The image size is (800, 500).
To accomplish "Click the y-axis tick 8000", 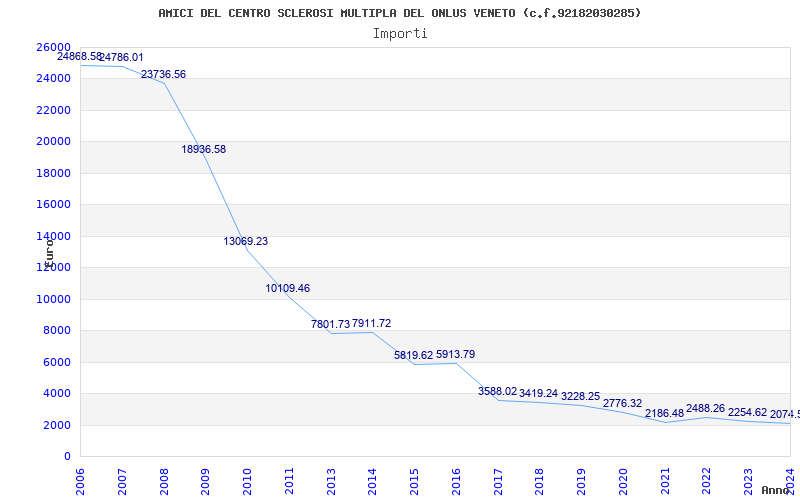I will click(57, 331).
